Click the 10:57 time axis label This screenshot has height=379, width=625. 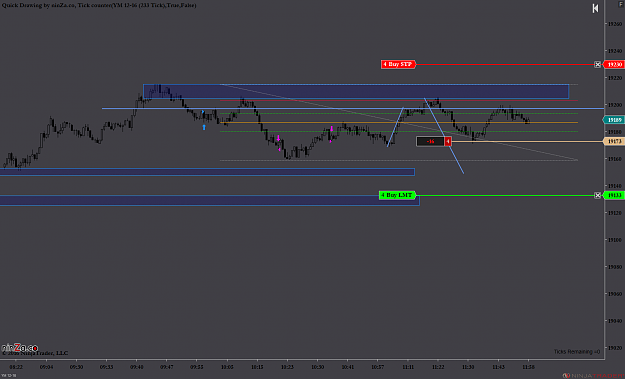click(378, 367)
